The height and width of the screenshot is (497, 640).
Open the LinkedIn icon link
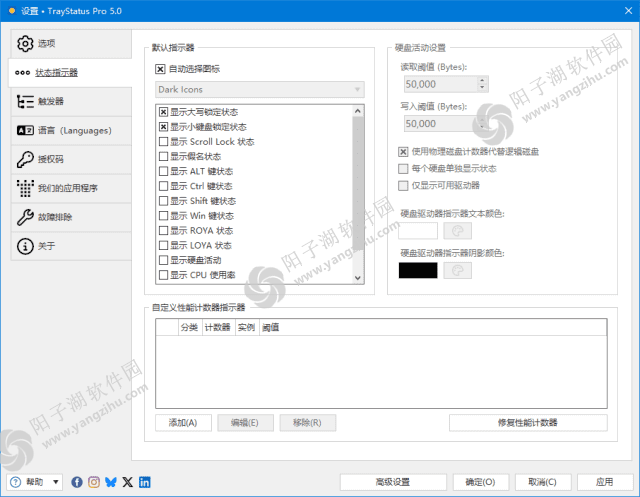tap(144, 482)
